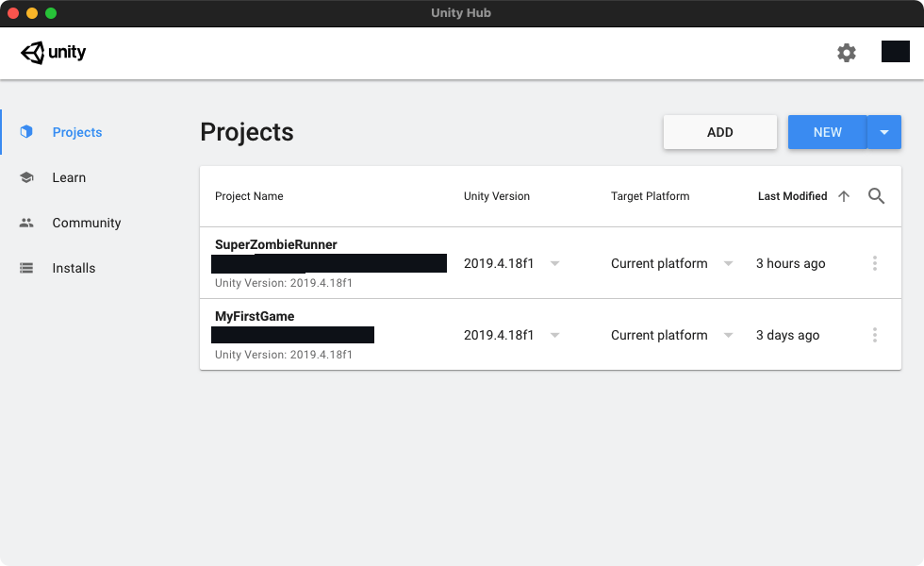
Task: Click the Projects cube icon in sidebar
Action: 26,131
